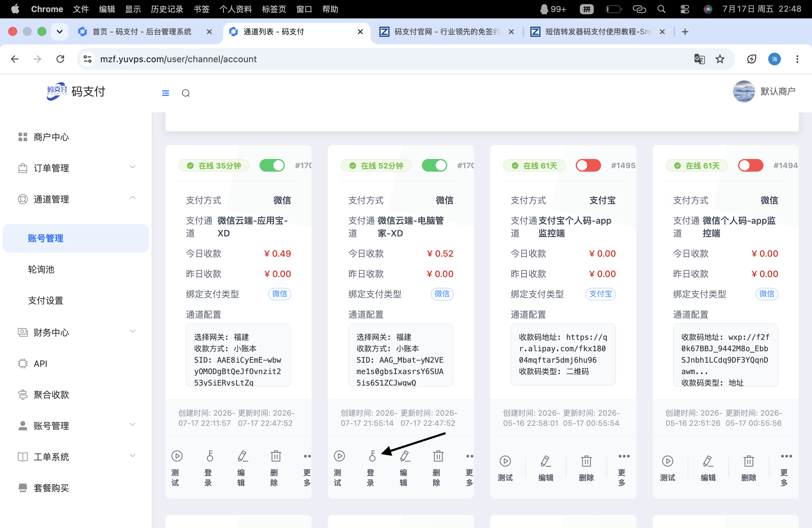
Task: Click the 测试 play icon on the 微信云端-应用宝-XD card
Action: click(x=177, y=456)
